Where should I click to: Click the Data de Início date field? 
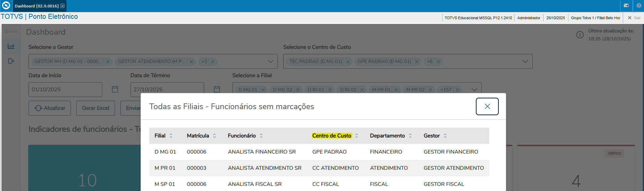[65, 90]
